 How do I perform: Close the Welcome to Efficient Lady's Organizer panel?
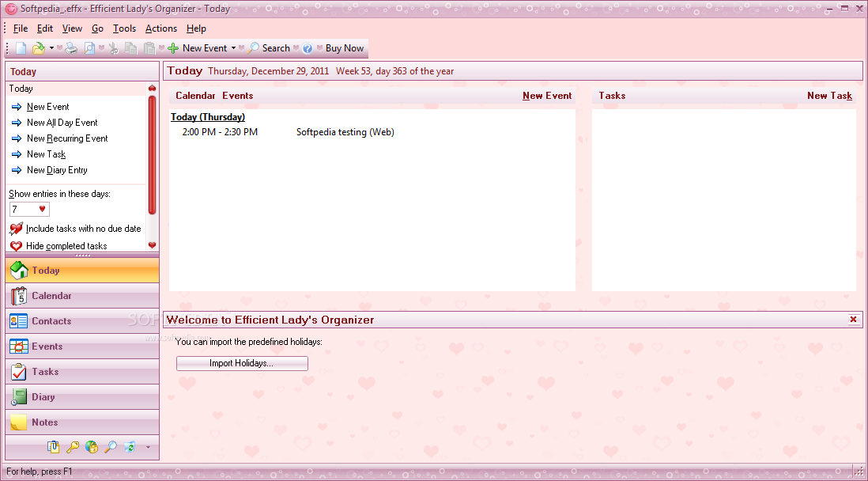pos(853,319)
